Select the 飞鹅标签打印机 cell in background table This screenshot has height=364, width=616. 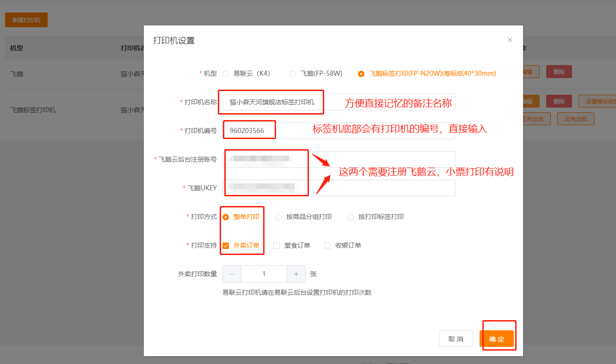pos(33,110)
